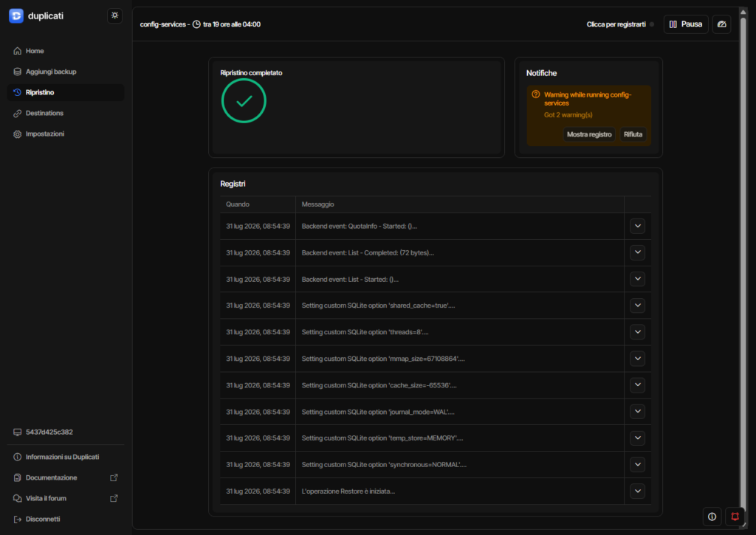The image size is (756, 535).
Task: Click the 'Got 2 warning(s)' text
Action: (568, 114)
